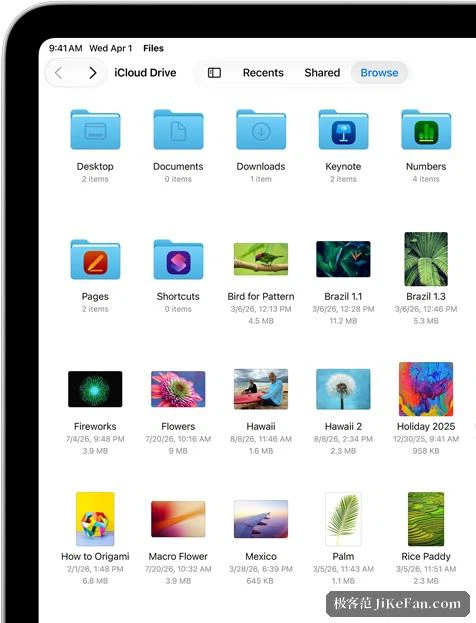
Task: Open the Holiday 2025 image
Action: point(426,389)
